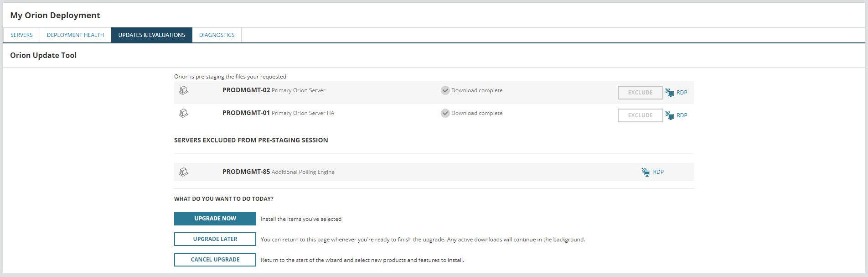Open RDP link for PRODMGMT-01
This screenshot has width=868, height=277.
682,115
